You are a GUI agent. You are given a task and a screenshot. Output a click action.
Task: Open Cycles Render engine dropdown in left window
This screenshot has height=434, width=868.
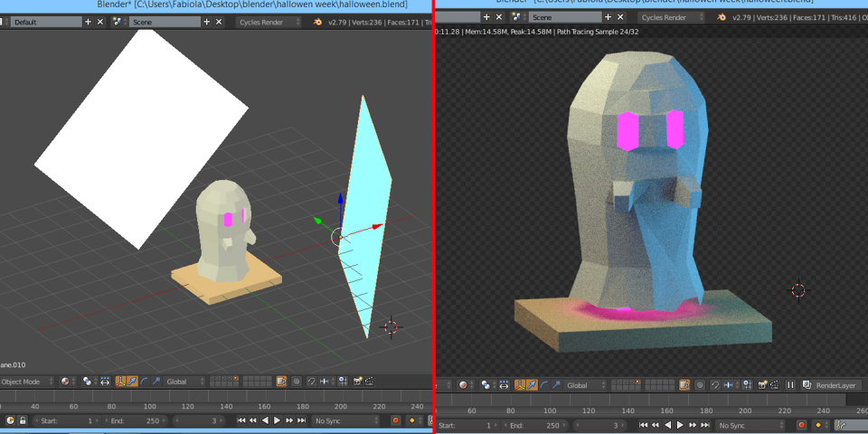(x=269, y=22)
